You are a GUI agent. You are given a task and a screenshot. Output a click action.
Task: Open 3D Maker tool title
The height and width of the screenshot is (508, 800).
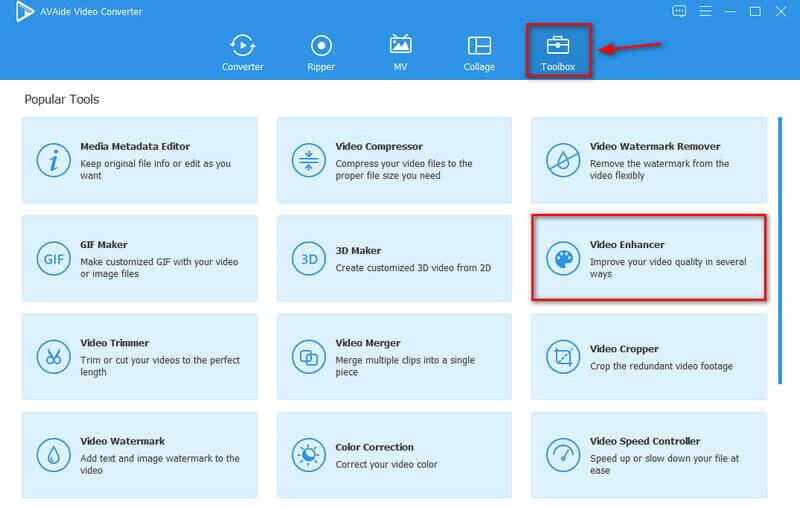pyautogui.click(x=358, y=250)
